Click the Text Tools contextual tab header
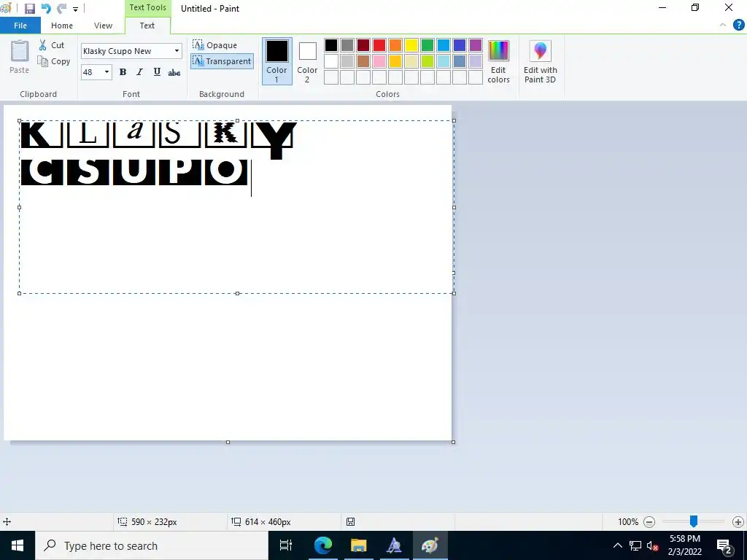The image size is (747, 560). [147, 7]
